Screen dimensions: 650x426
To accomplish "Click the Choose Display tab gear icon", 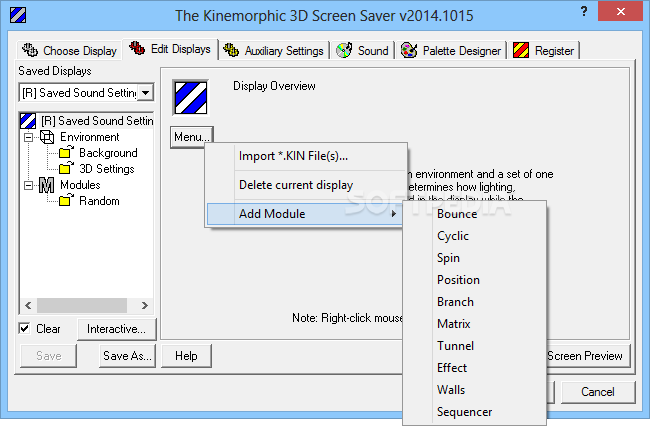I will [x=30, y=50].
